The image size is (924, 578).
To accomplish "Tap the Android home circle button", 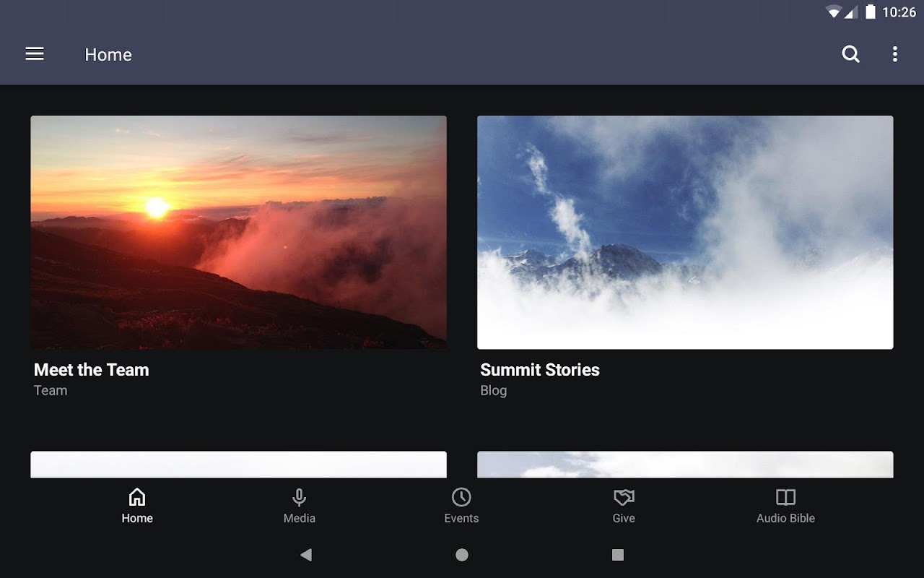I will point(462,555).
